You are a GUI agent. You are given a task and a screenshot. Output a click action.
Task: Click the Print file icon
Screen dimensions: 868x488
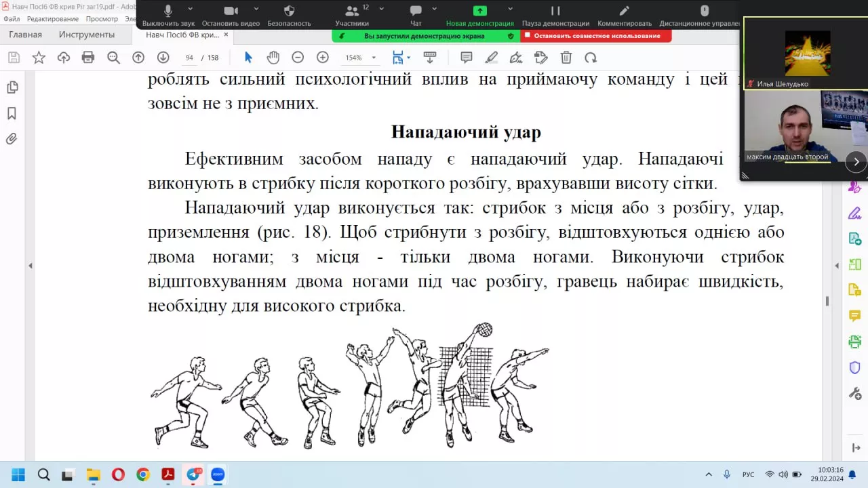coord(88,58)
